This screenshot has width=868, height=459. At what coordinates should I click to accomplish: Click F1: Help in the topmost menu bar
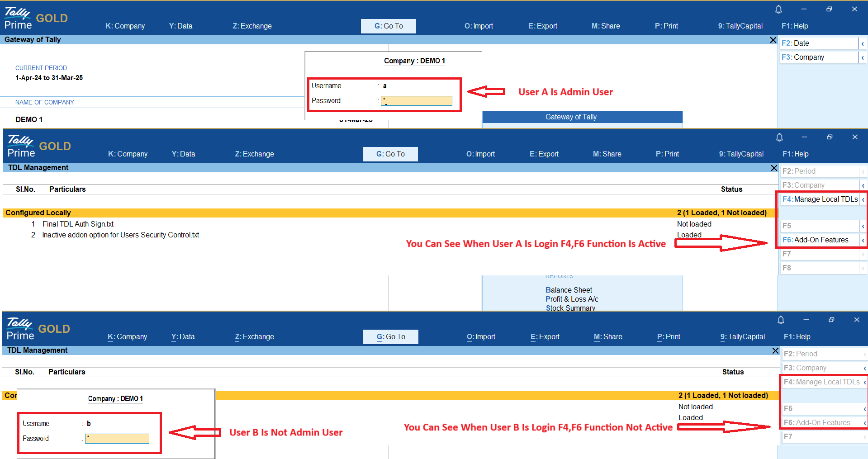click(x=795, y=26)
